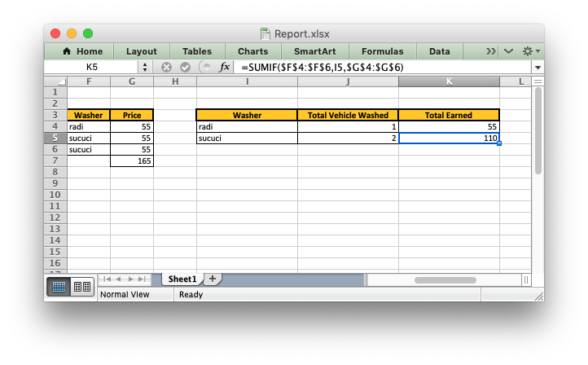Switch to Normal View layout icon
588x365 pixels.
pyautogui.click(x=59, y=287)
